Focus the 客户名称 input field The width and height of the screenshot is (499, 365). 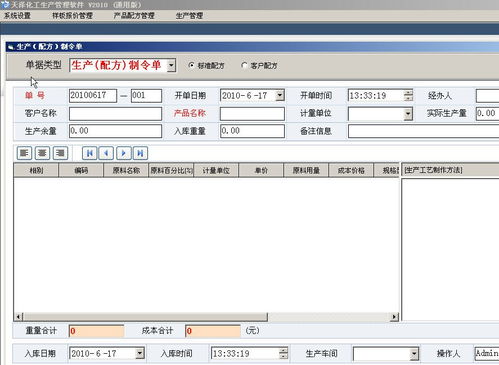pyautogui.click(x=115, y=114)
